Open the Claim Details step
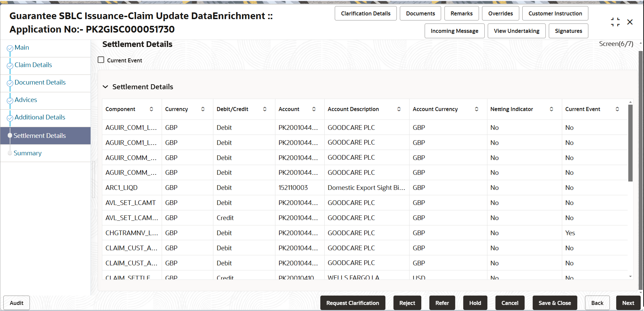The image size is (644, 311). coord(33,65)
